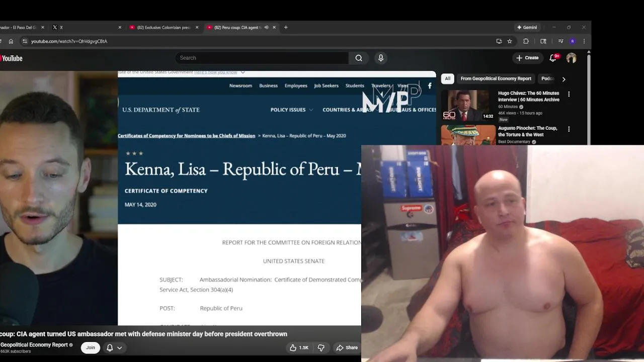Image resolution: width=644 pixels, height=362 pixels.
Task: Click the subscription notification bell
Action: coord(110,347)
